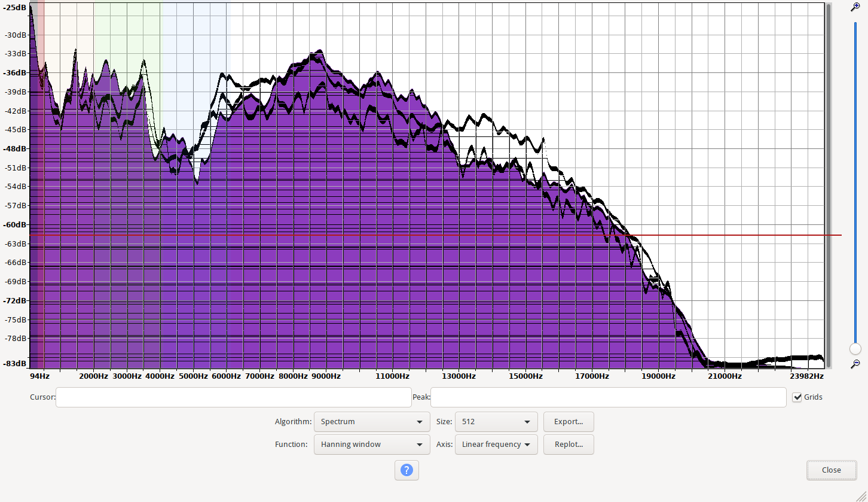Click the -25dB axis label
The height and width of the screenshot is (502, 868).
[x=15, y=7]
